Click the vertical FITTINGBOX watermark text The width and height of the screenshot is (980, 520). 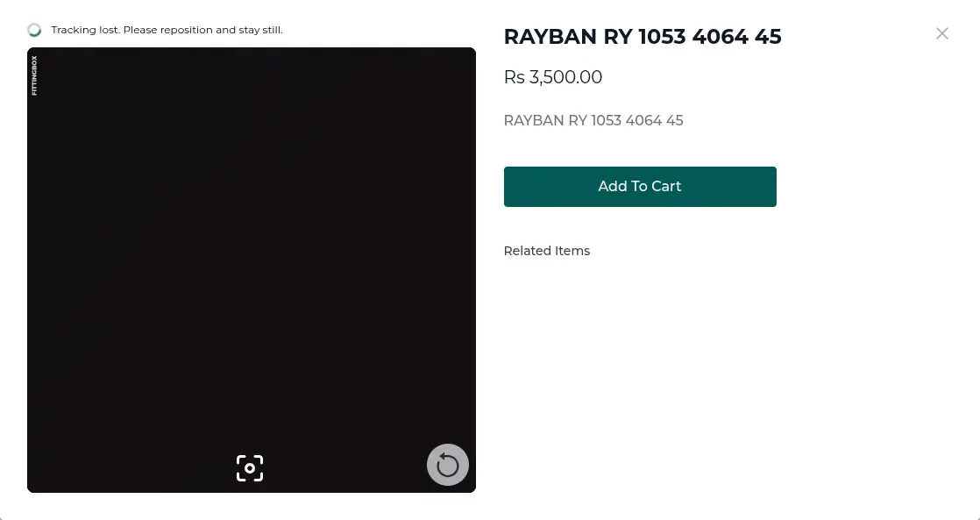34,75
